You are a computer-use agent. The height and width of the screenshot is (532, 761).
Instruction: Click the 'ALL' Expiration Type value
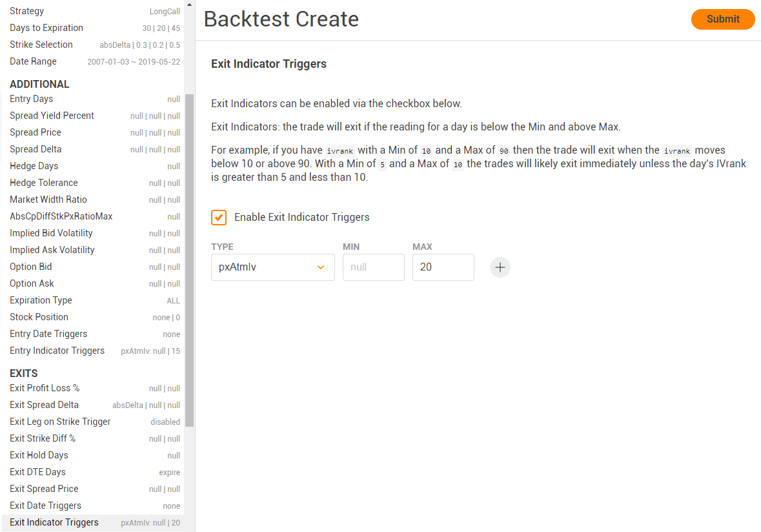(173, 301)
